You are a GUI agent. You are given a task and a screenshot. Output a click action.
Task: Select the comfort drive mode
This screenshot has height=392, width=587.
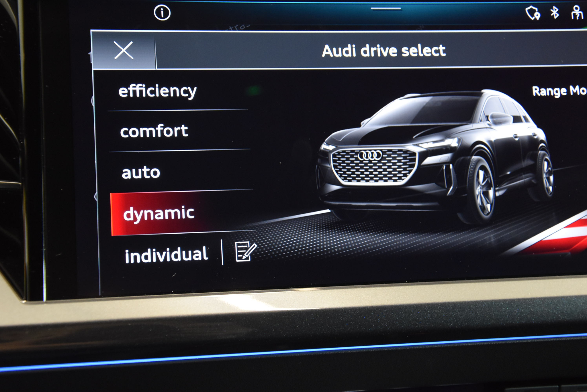coord(154,131)
